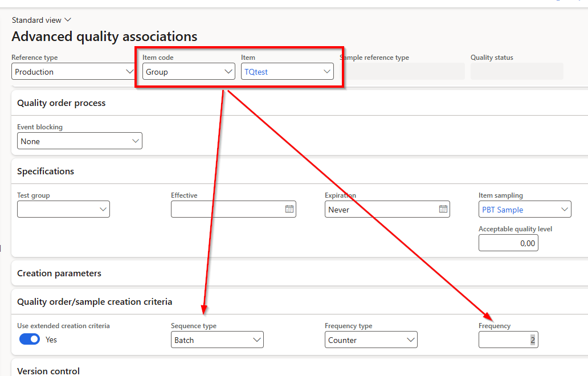The width and height of the screenshot is (588, 376).
Task: Expand the Standard view selector
Action: pos(42,20)
